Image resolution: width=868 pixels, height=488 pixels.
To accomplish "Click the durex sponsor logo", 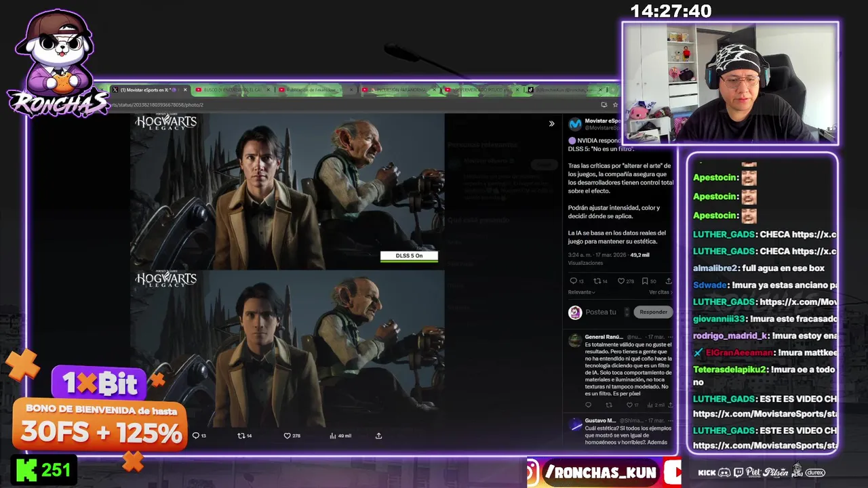I will [815, 472].
